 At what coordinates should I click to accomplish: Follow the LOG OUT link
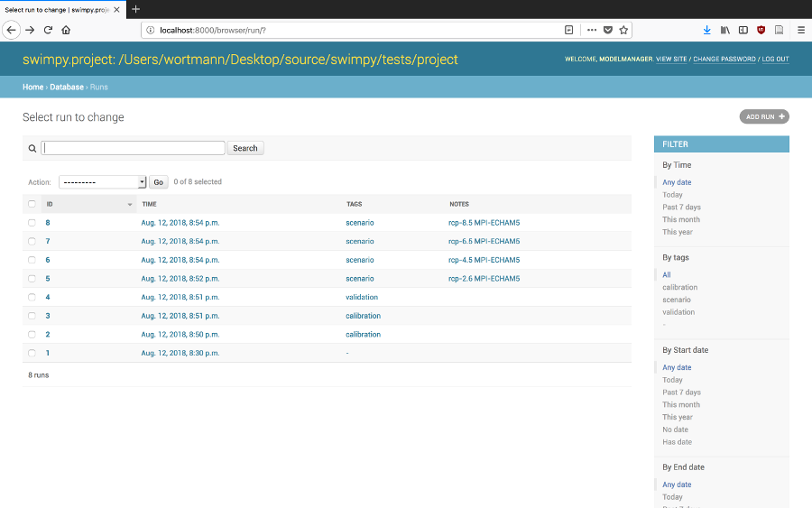click(775, 60)
